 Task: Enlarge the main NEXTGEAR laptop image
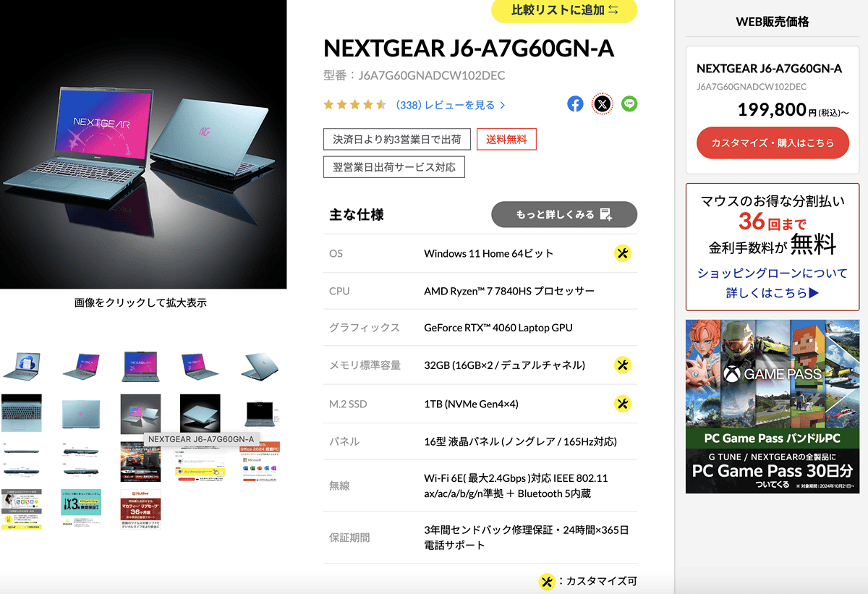[x=143, y=145]
